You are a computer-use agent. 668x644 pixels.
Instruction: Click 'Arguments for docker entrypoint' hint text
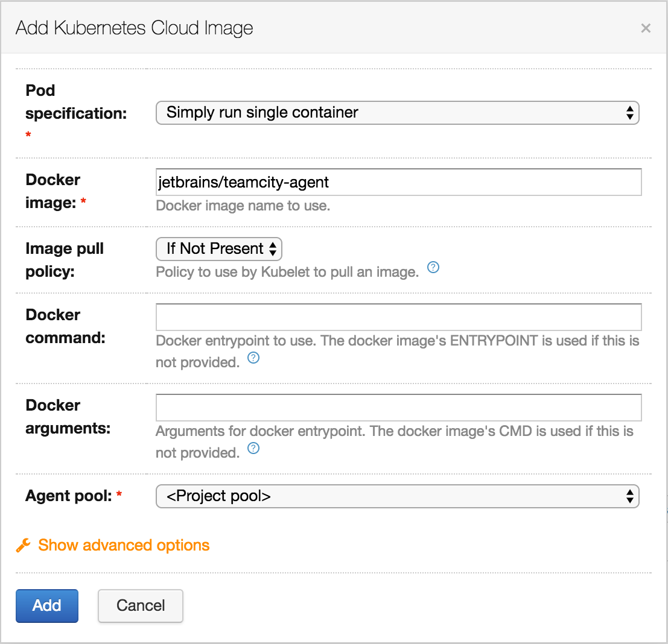pyautogui.click(x=395, y=442)
